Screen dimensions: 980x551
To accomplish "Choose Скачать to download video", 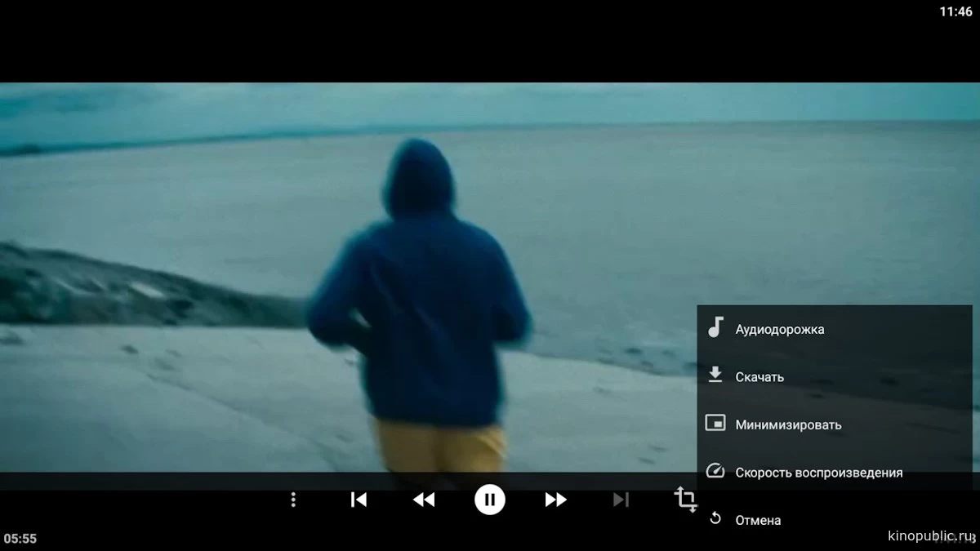I will pyautogui.click(x=835, y=376).
